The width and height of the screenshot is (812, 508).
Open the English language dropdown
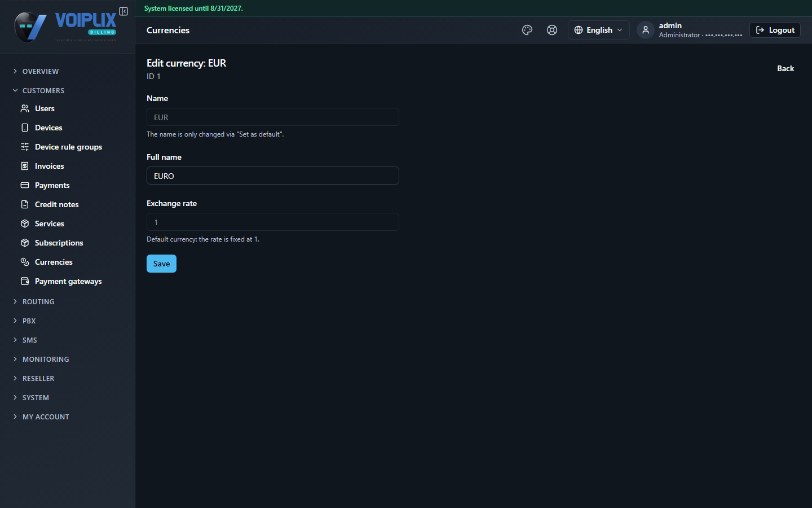pyautogui.click(x=598, y=30)
